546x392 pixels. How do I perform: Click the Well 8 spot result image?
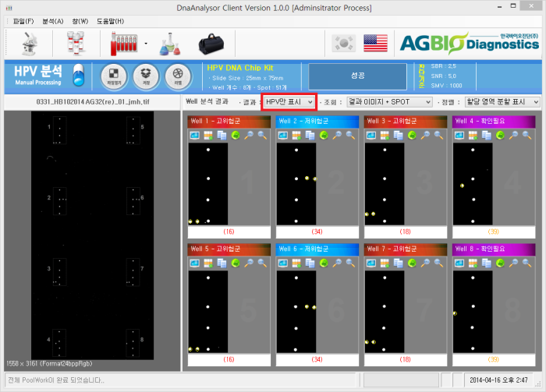click(x=473, y=312)
